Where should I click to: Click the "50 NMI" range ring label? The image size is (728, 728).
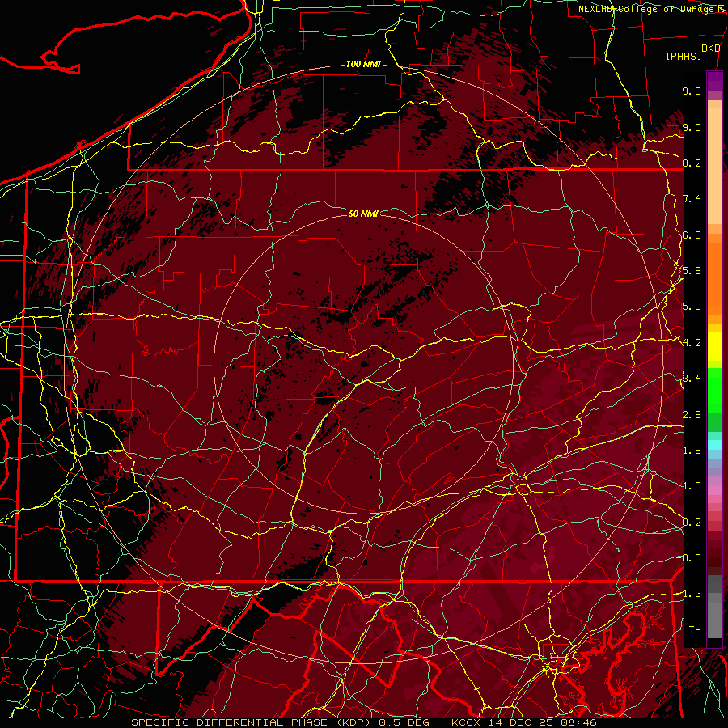[x=363, y=214]
